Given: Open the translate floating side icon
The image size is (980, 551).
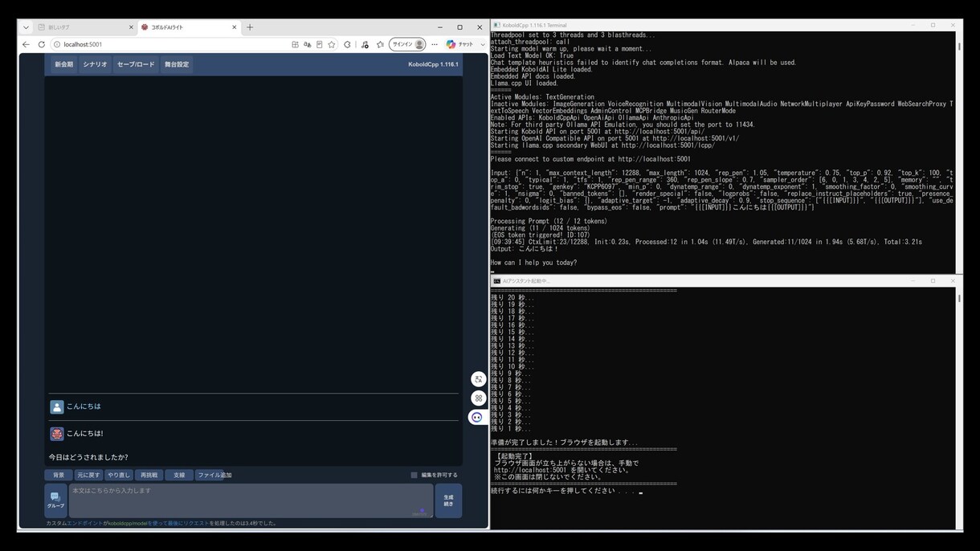Looking at the screenshot, I should [x=479, y=379].
